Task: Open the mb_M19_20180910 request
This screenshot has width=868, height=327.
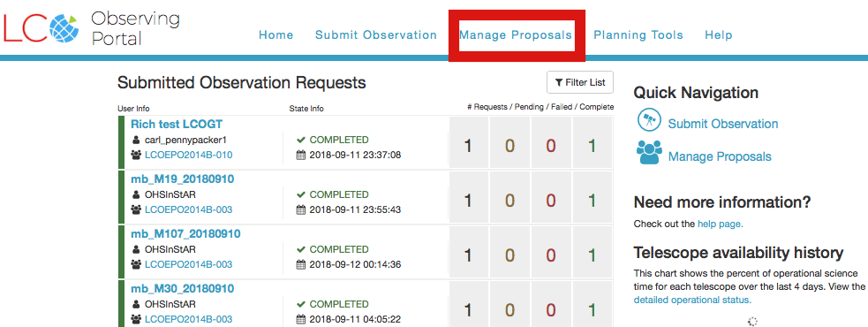Action: click(182, 179)
